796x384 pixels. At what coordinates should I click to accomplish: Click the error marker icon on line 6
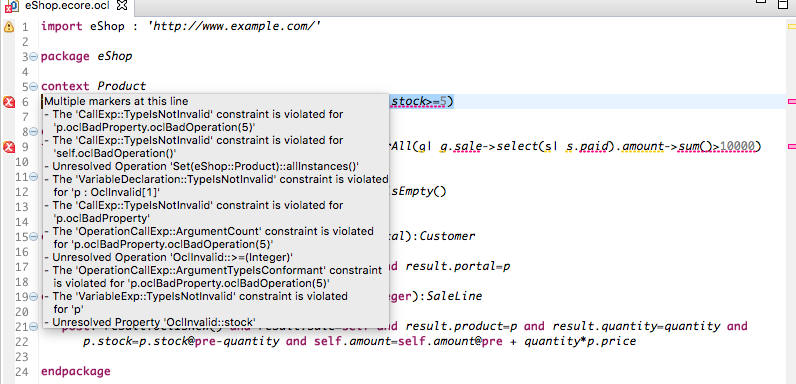click(9, 102)
